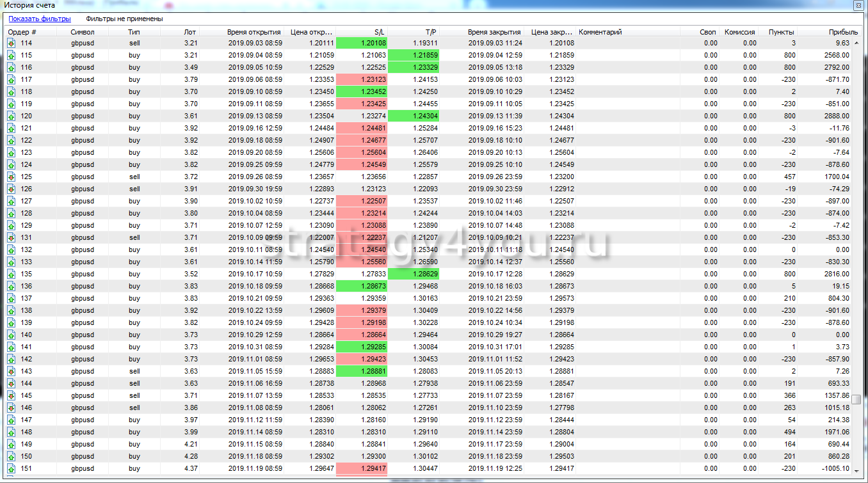Click the vertical scrollbar thumb
The height and width of the screenshot is (483, 868).
tap(856, 399)
